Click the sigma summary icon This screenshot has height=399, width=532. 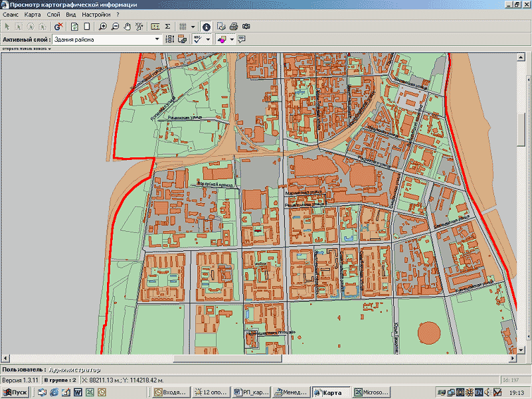(167, 27)
